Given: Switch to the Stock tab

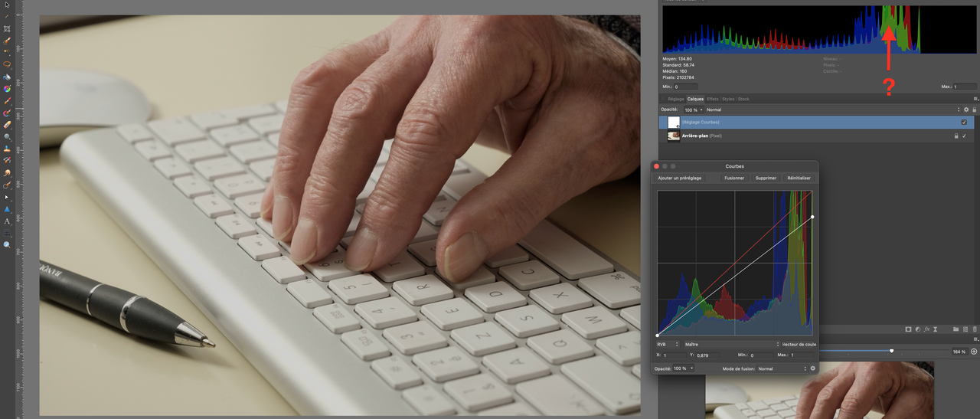Looking at the screenshot, I should pyautogui.click(x=743, y=99).
